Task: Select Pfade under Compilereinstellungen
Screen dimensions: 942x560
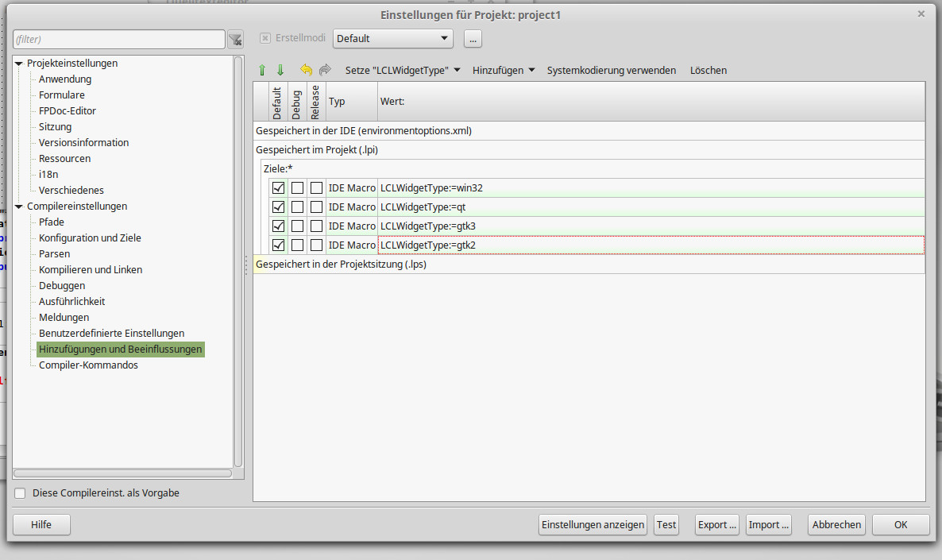Action: [x=52, y=222]
